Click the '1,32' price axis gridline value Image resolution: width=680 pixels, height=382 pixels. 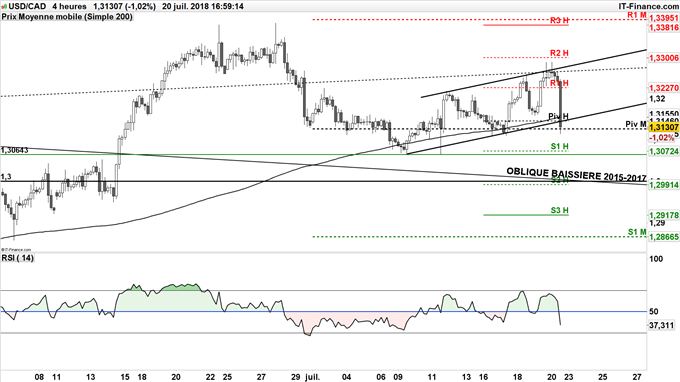657,99
